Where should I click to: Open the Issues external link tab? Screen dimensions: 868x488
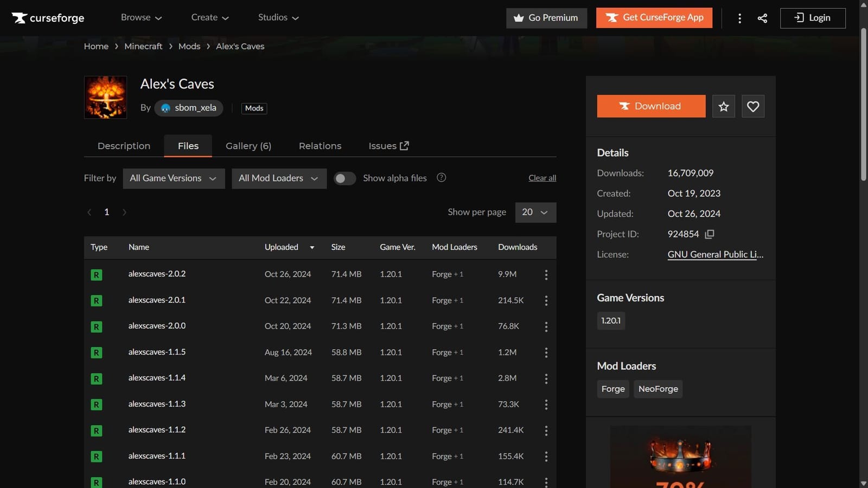tap(388, 146)
